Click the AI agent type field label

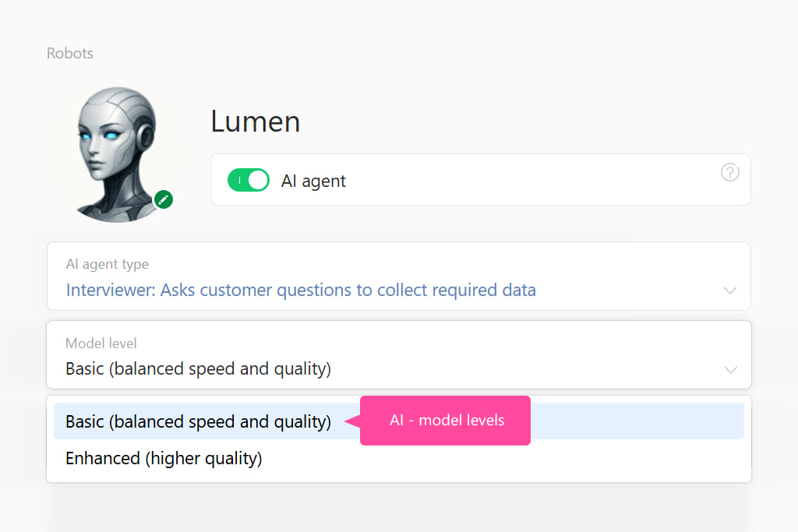click(107, 265)
